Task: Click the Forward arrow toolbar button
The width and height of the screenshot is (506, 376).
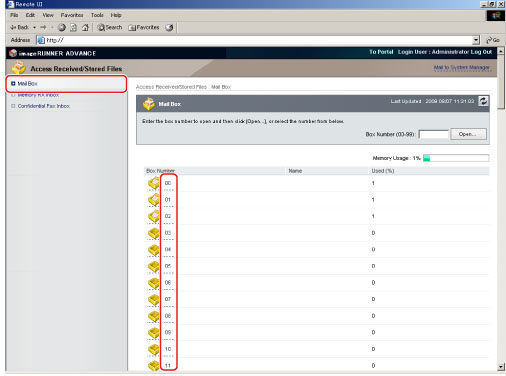Action: point(43,27)
